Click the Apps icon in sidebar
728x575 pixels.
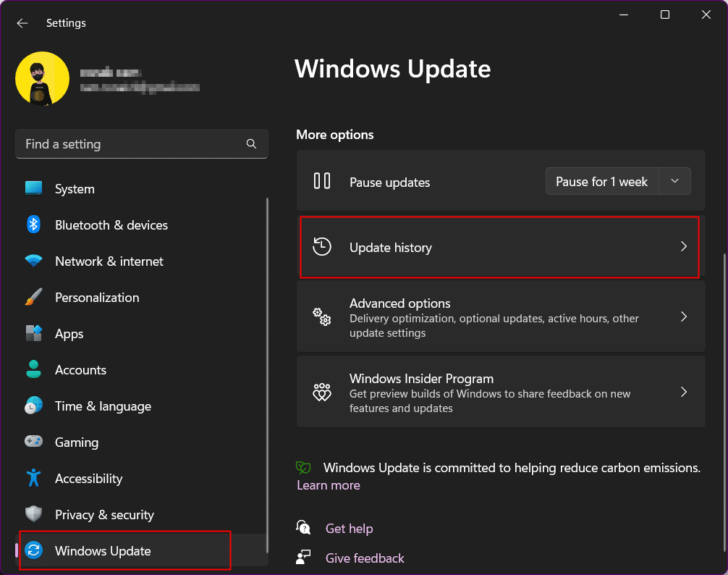point(33,333)
